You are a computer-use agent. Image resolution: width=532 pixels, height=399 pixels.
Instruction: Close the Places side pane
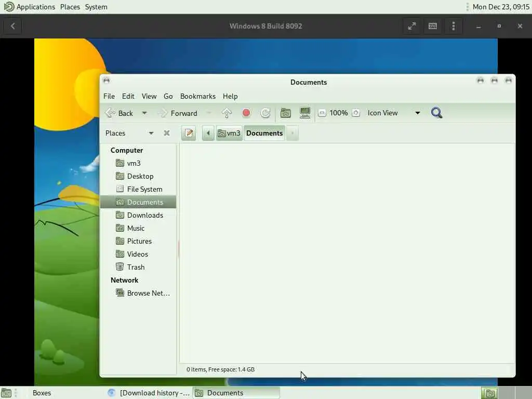[x=167, y=133]
